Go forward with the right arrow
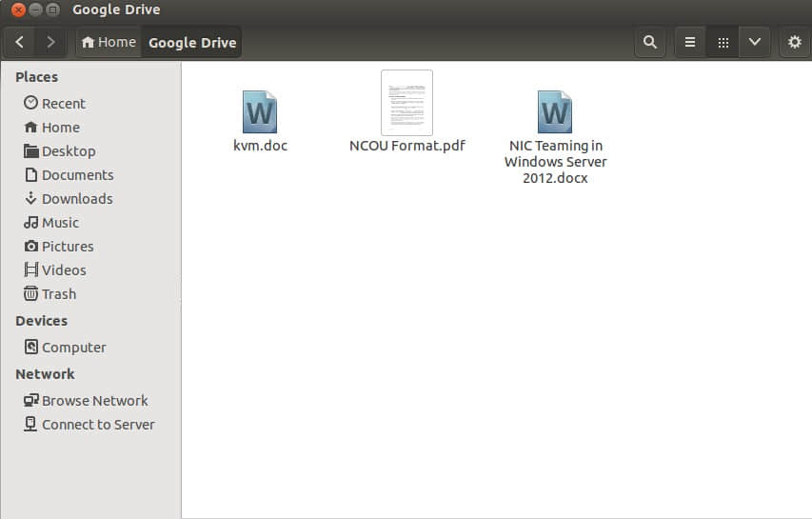 (50, 42)
